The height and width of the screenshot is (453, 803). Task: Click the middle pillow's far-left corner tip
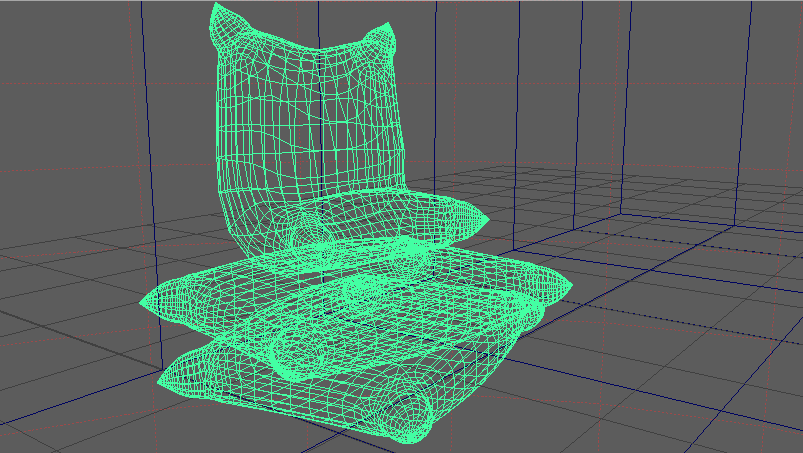pos(143,303)
